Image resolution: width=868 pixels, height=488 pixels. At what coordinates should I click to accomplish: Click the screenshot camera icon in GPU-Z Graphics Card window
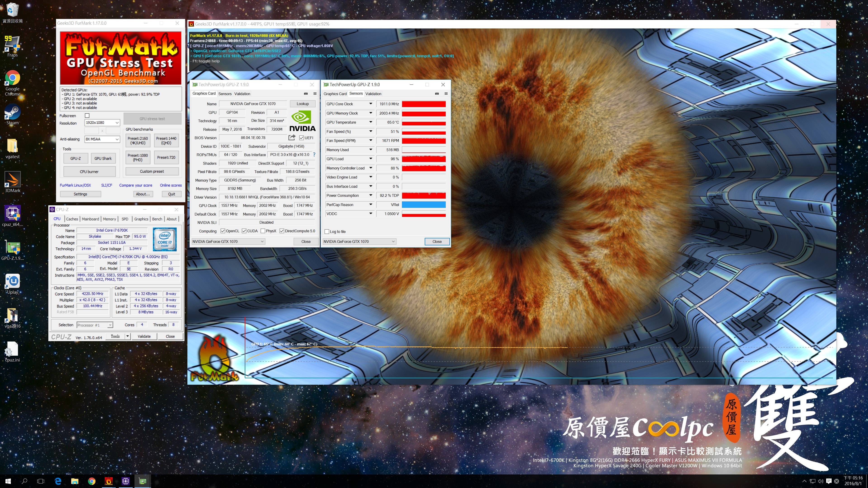(306, 94)
